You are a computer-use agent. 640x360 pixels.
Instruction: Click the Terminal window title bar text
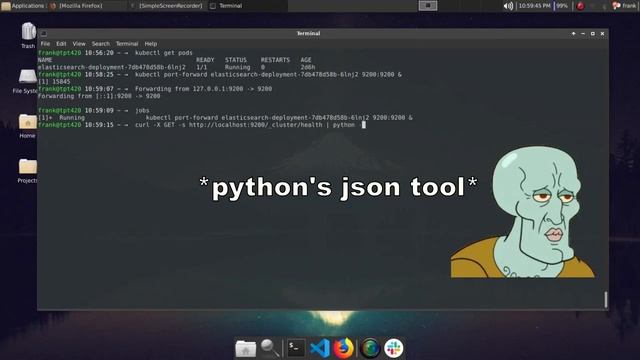pyautogui.click(x=308, y=33)
